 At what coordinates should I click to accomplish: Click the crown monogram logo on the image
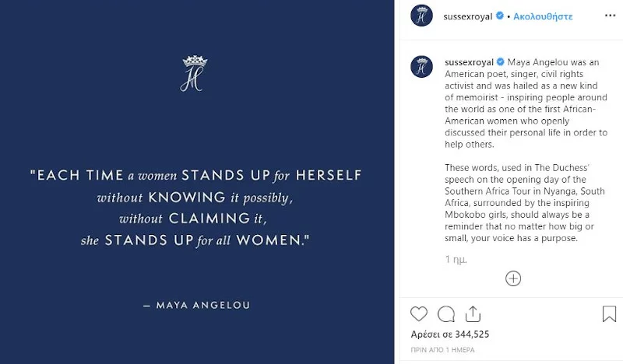pos(192,73)
